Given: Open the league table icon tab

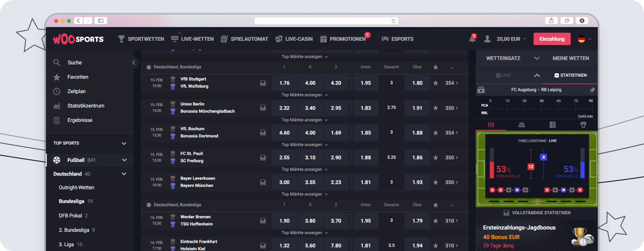Looking at the screenshot, I should pyautogui.click(x=552, y=125).
